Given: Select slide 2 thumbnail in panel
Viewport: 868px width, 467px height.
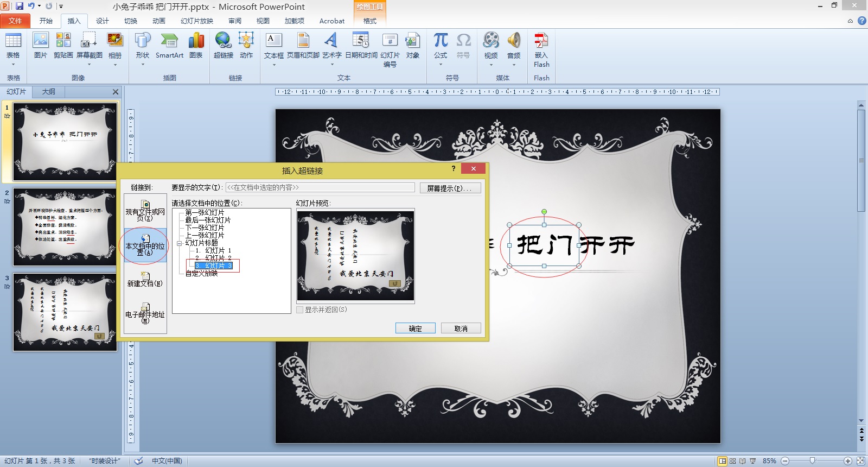Looking at the screenshot, I should pos(65,227).
